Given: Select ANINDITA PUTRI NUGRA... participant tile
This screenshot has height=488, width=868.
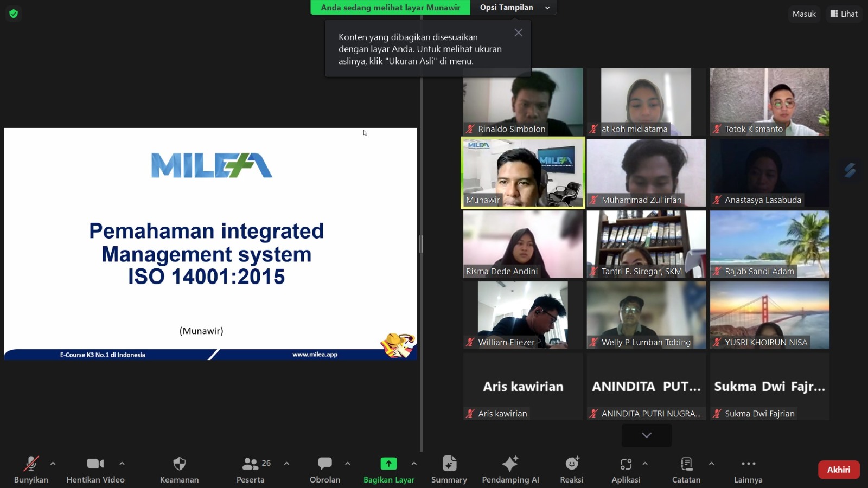Looking at the screenshot, I should 646,387.
